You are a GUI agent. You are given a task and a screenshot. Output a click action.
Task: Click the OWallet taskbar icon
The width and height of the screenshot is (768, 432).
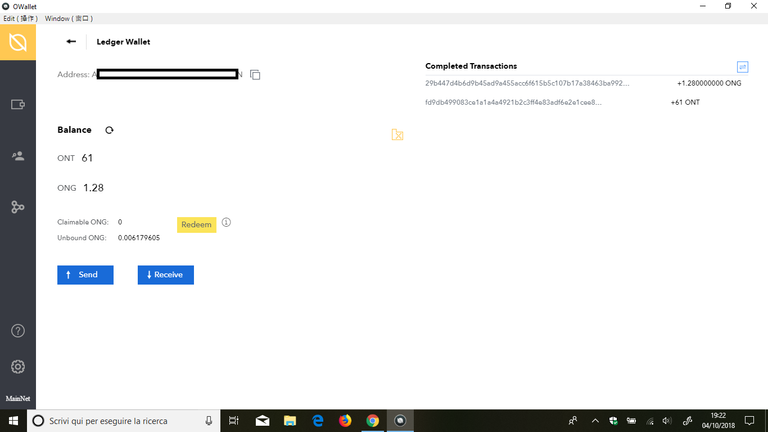coord(400,421)
